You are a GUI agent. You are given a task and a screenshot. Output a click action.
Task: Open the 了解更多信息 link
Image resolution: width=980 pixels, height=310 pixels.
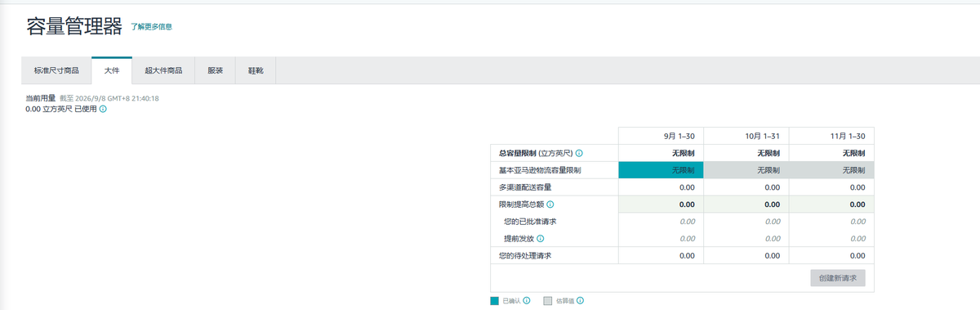(x=151, y=27)
